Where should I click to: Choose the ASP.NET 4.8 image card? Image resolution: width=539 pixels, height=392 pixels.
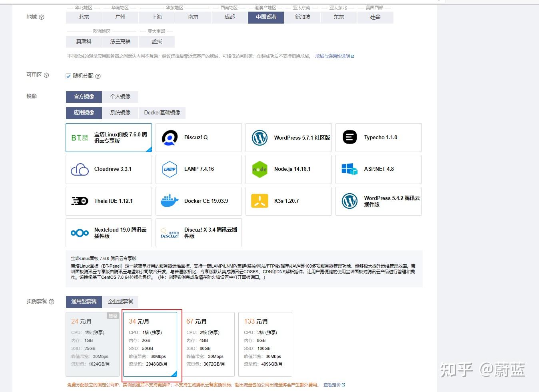(379, 169)
